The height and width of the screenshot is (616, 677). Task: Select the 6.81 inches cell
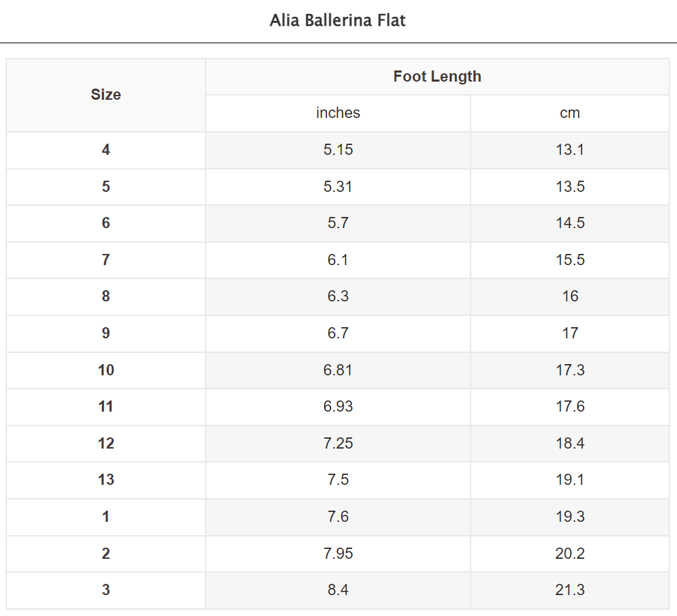(338, 370)
